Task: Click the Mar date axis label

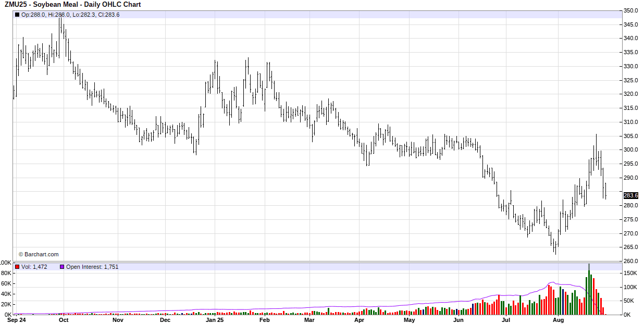Action: point(309,320)
